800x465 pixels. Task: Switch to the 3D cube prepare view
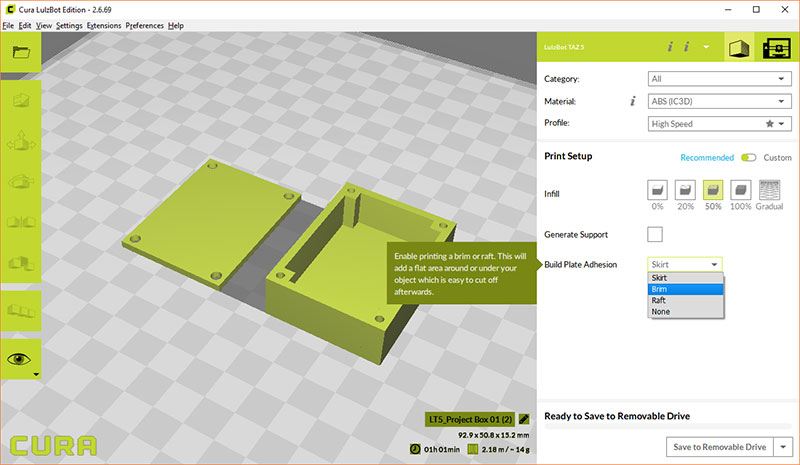click(739, 48)
